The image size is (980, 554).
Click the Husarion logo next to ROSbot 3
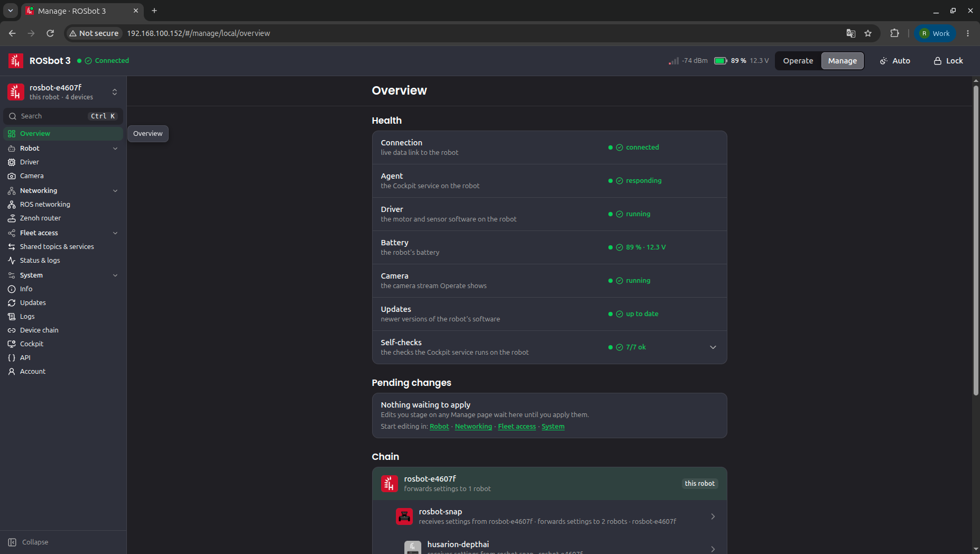pos(16,61)
